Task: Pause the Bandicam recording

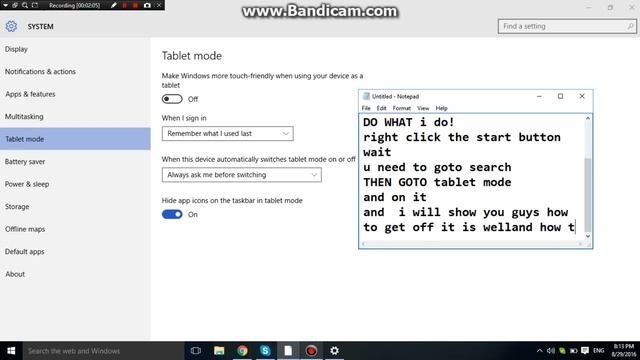Action: [x=124, y=5]
